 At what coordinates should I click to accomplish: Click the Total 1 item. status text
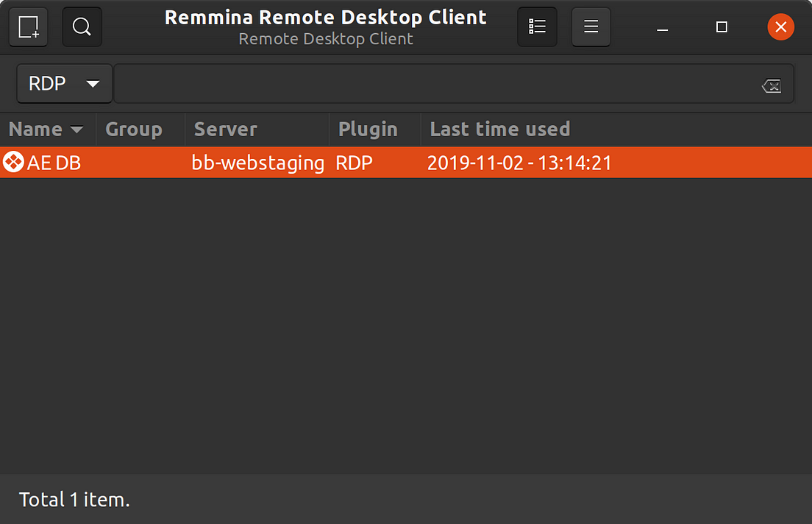pyautogui.click(x=74, y=500)
